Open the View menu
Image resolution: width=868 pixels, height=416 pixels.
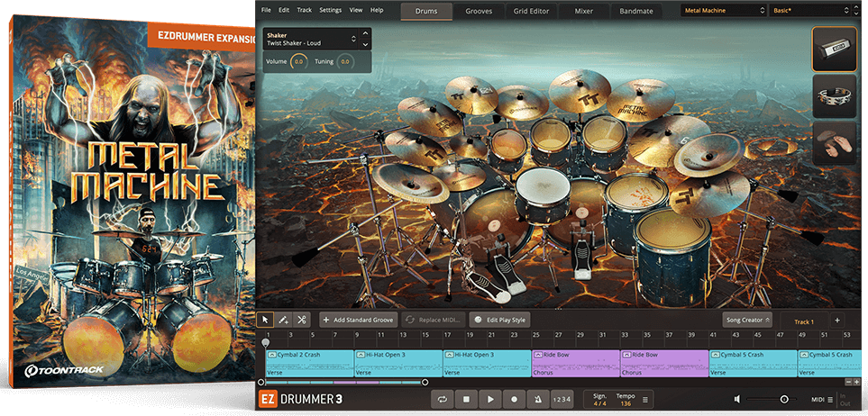click(356, 11)
